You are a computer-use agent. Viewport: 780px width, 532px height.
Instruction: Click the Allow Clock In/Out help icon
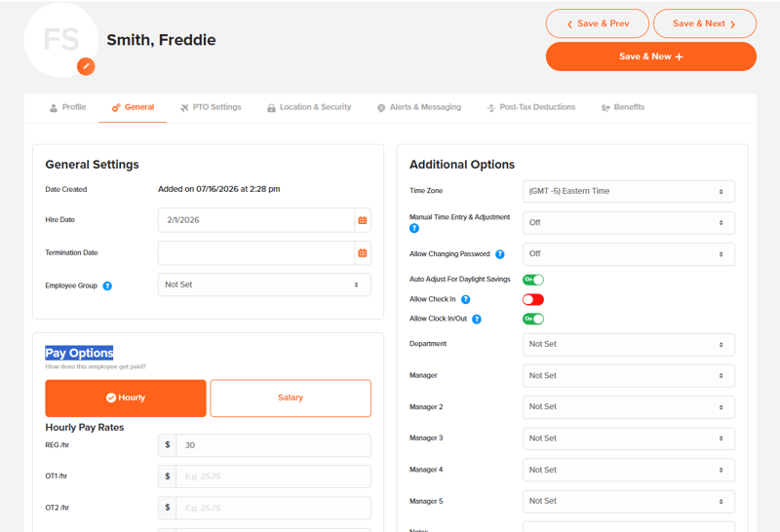tap(477, 320)
